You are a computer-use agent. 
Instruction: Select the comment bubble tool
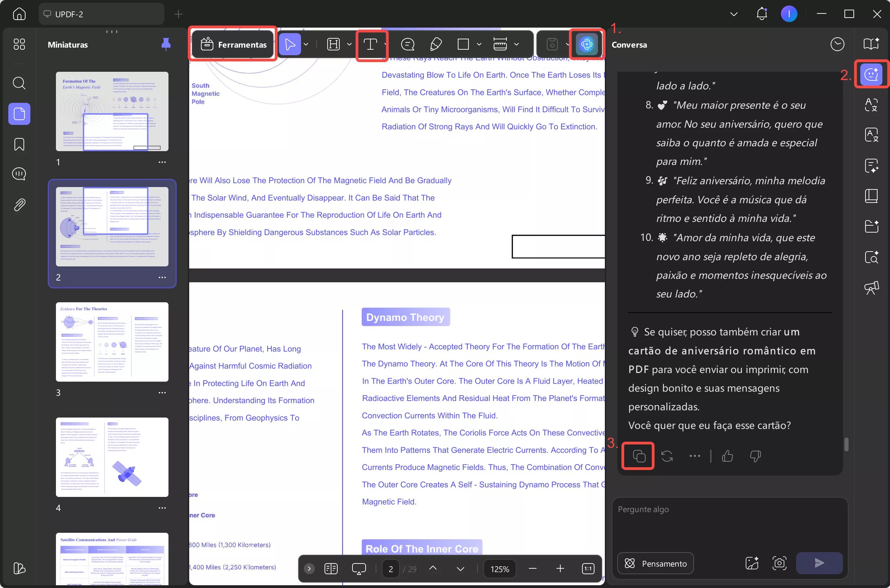point(407,45)
